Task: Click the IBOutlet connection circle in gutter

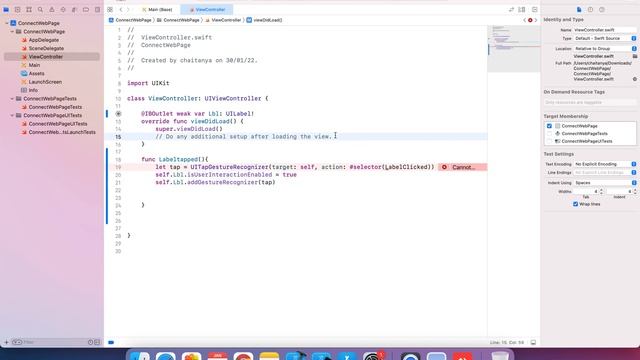Action: click(118, 114)
